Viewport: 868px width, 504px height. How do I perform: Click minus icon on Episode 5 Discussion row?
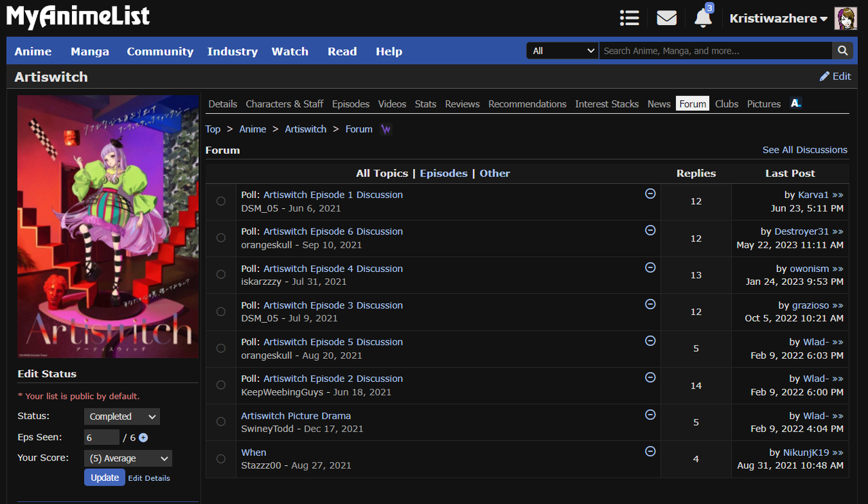(650, 341)
